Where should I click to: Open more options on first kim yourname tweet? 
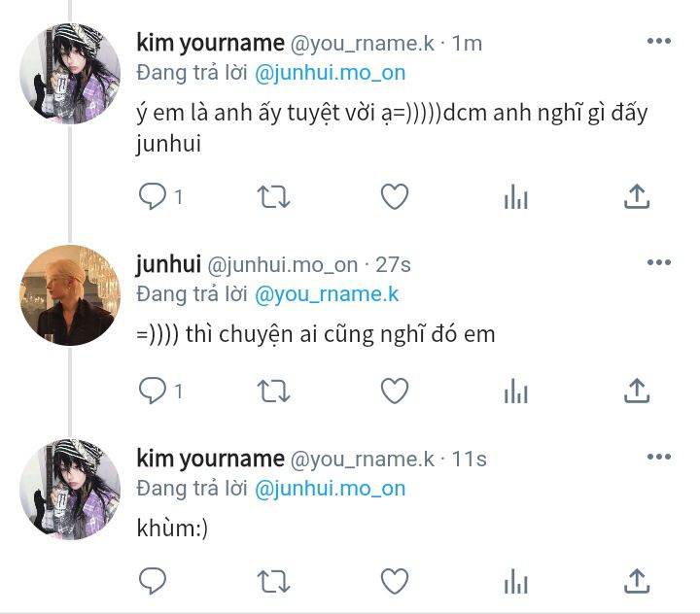click(659, 41)
